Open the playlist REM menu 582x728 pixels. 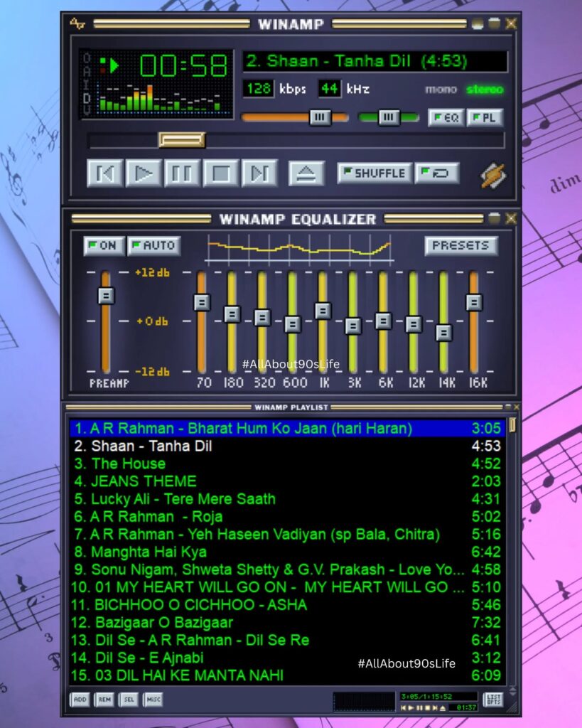tap(104, 700)
